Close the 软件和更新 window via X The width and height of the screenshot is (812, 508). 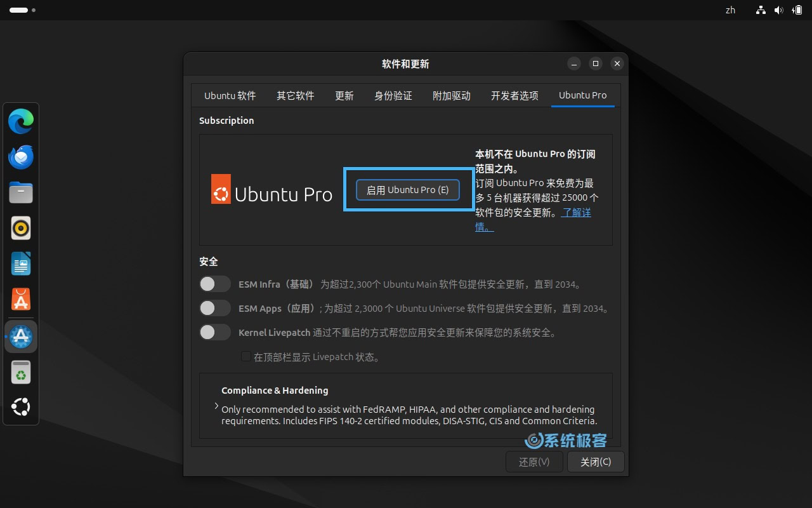coord(617,63)
